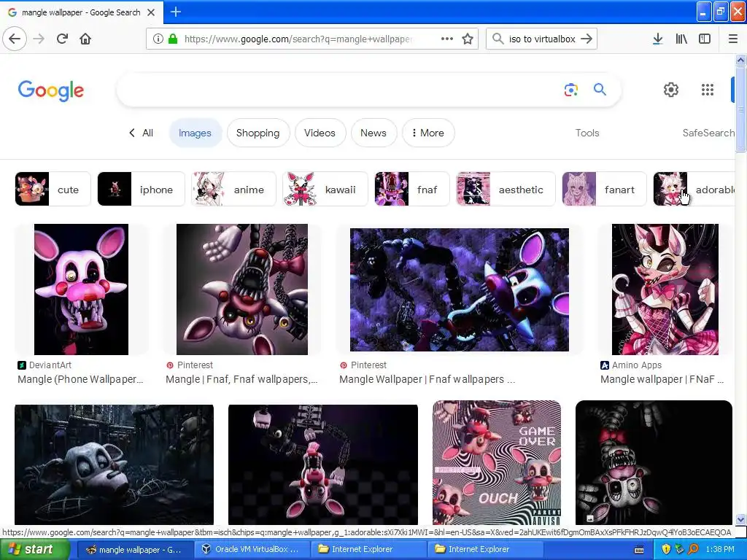
Task: Open the image search Tools
Action: [587, 133]
